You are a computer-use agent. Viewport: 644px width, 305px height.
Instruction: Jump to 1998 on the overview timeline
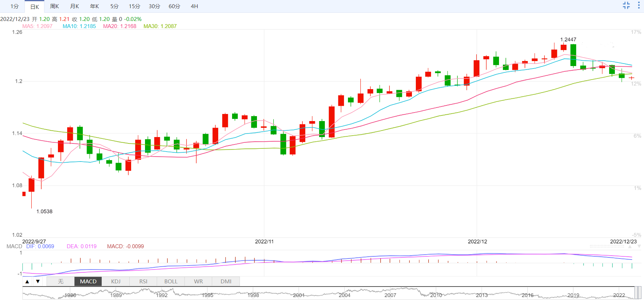tap(253, 295)
